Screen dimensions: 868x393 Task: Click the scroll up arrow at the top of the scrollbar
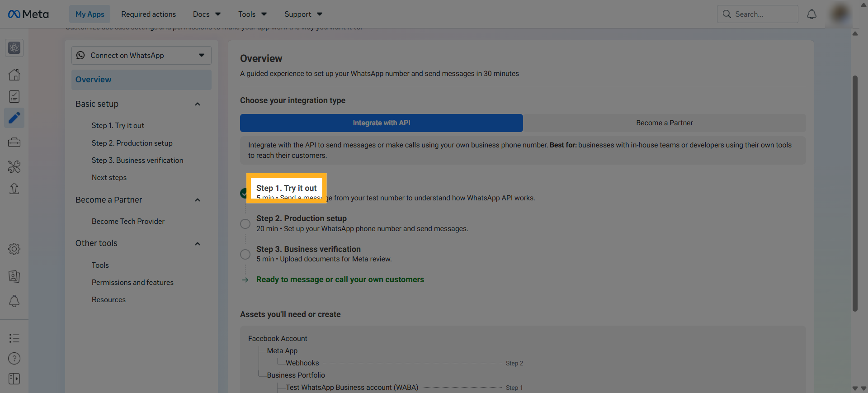click(855, 33)
